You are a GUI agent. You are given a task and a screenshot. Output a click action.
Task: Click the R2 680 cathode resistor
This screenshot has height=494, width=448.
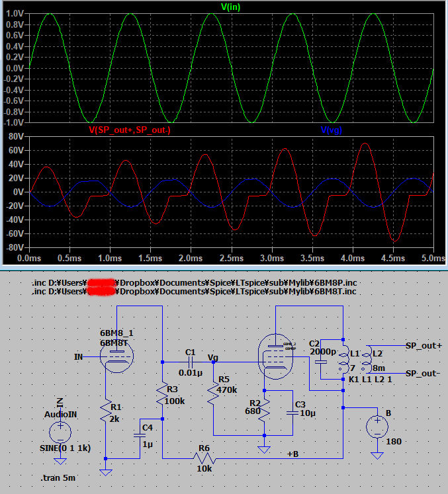263,413
